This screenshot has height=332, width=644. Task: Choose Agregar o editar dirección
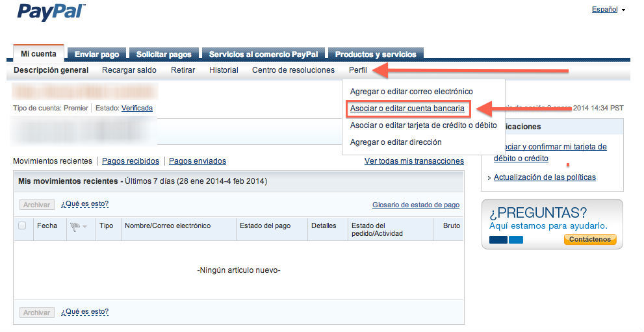point(396,142)
